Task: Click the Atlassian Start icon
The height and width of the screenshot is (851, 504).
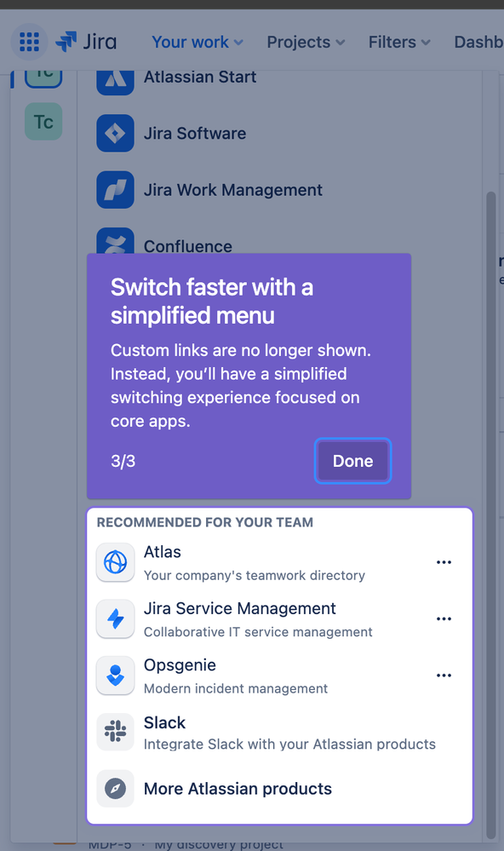Action: pos(115,82)
